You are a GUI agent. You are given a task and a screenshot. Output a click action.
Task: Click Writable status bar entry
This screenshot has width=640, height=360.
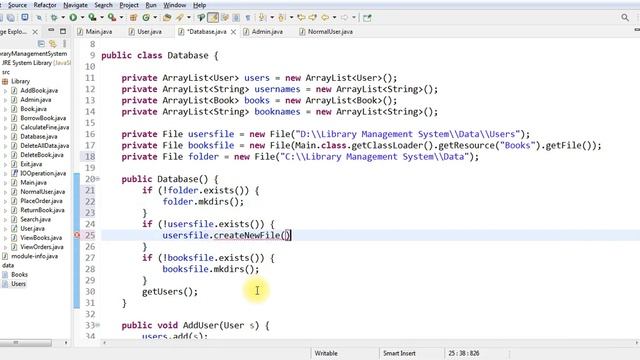point(326,353)
